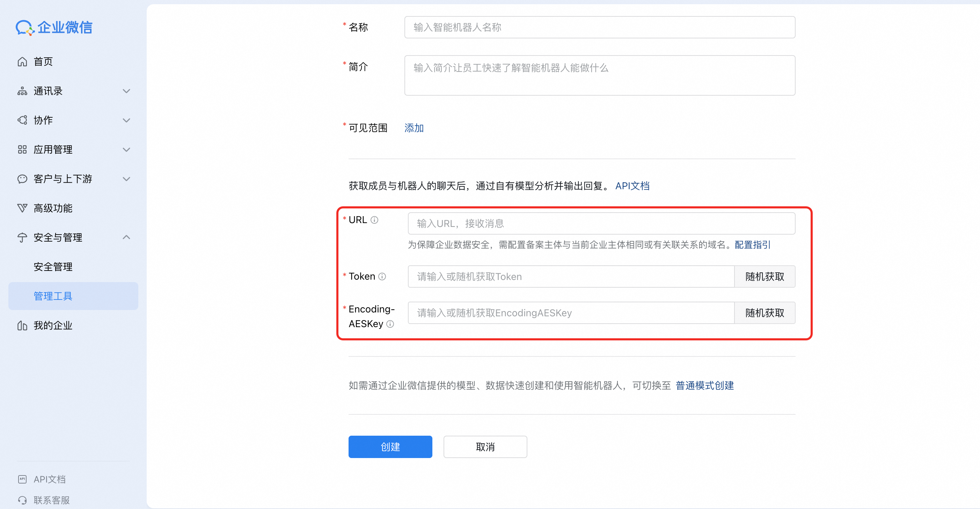The image size is (980, 509).
Task: Select the 管理工具 menu item
Action: click(x=53, y=296)
